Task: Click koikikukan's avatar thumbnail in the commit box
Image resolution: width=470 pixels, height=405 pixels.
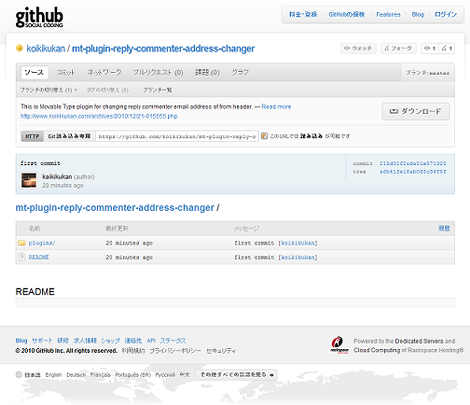Action: coord(29,180)
